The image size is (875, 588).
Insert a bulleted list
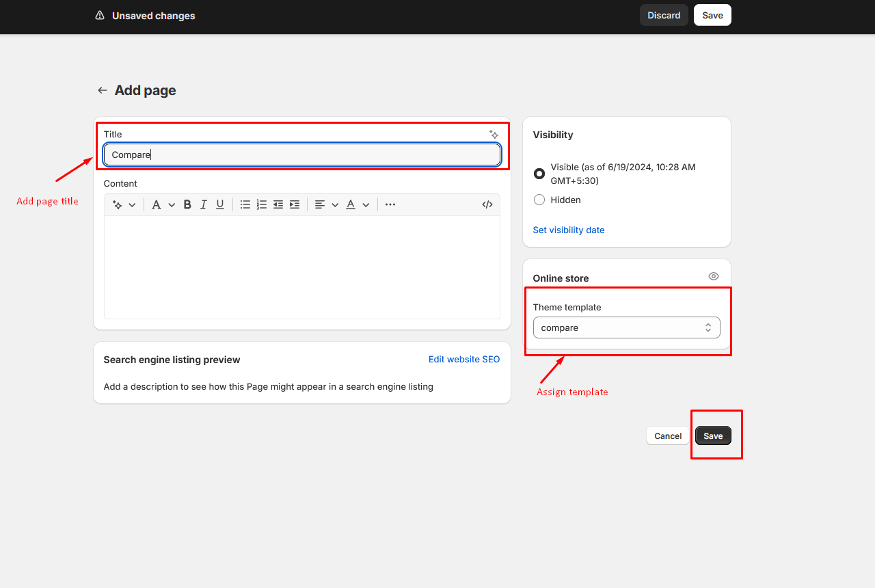(x=245, y=204)
